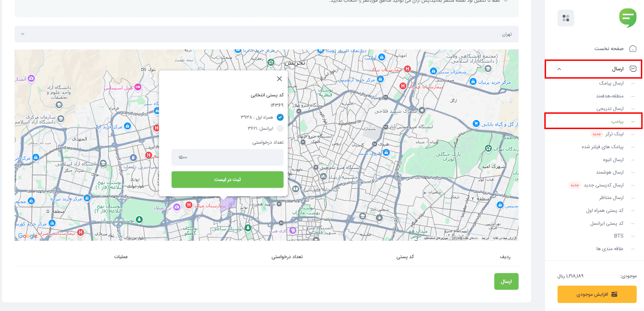This screenshot has height=311, width=644.
Task: Click the park marker for بوستان ساعی
Action: click(248, 228)
